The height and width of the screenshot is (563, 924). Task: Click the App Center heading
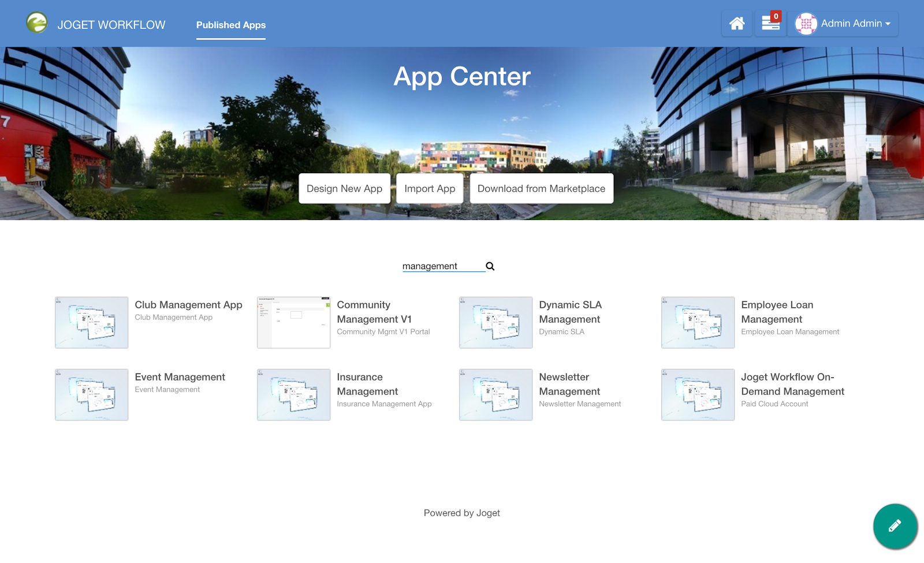(x=462, y=77)
